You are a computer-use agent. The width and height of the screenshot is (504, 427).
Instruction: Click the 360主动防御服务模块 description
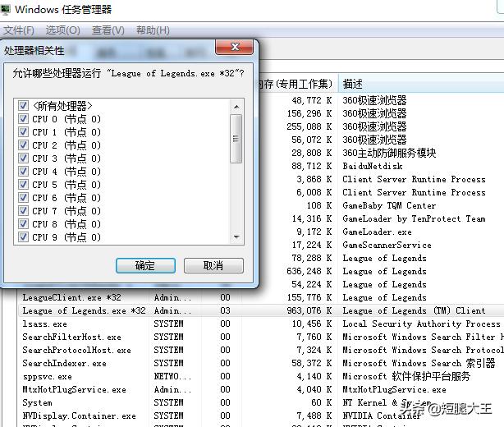coord(389,153)
